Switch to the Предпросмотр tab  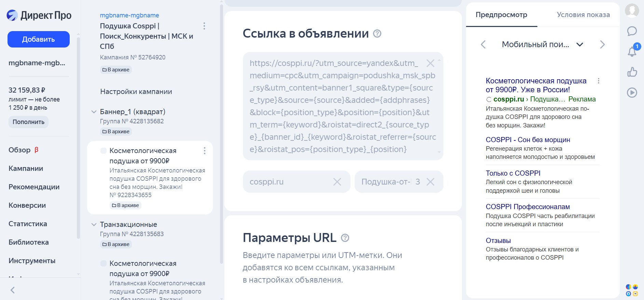pos(501,15)
